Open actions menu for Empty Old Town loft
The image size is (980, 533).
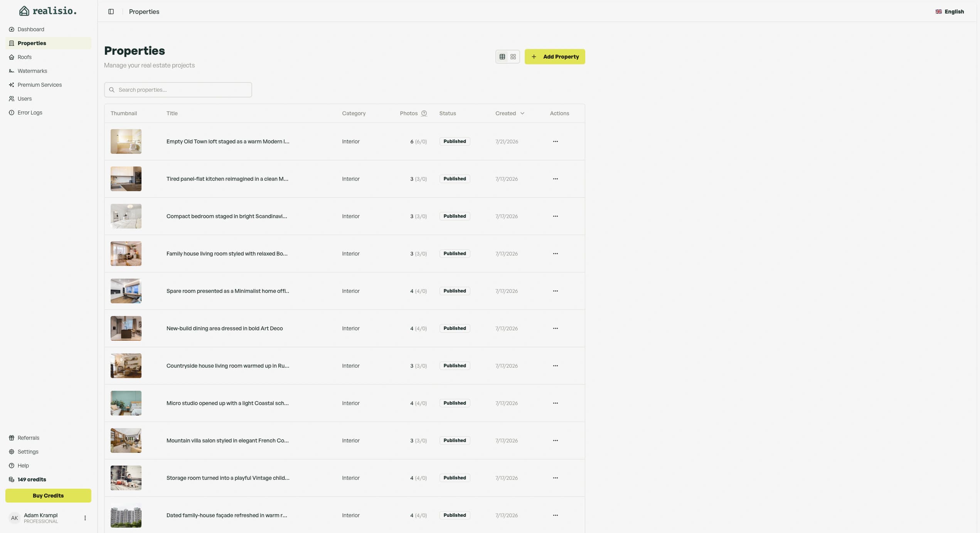click(x=556, y=141)
